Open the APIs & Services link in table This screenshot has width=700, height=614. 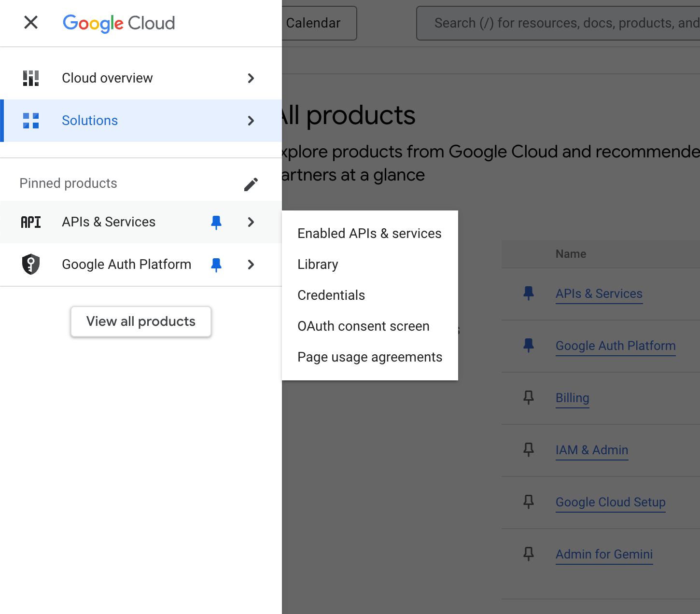[599, 293]
